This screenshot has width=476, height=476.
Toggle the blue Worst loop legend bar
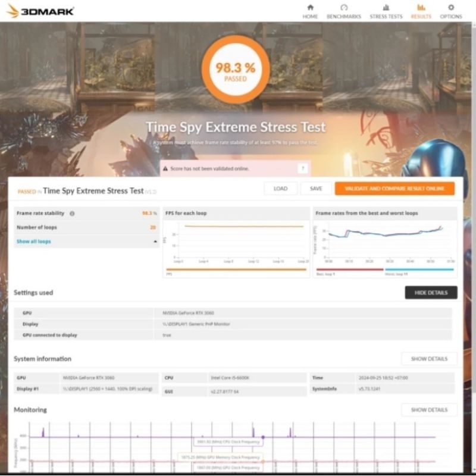(419, 270)
